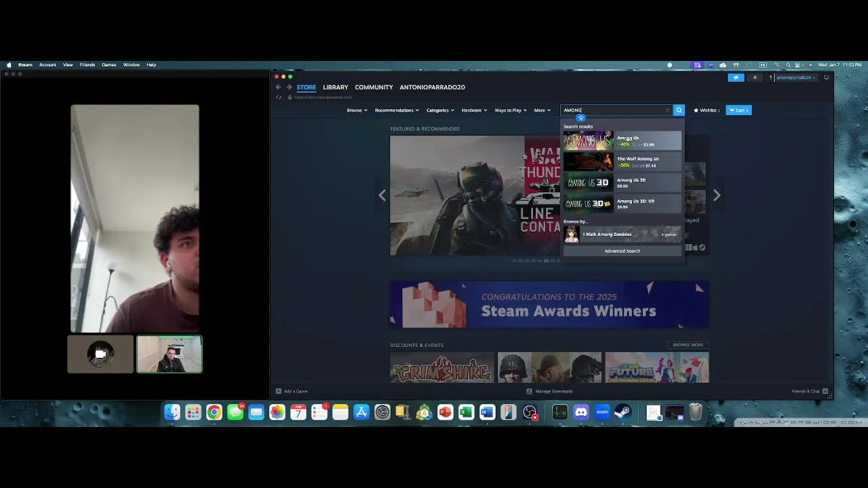The width and height of the screenshot is (868, 488).
Task: Open the Friends menu
Action: (87, 65)
